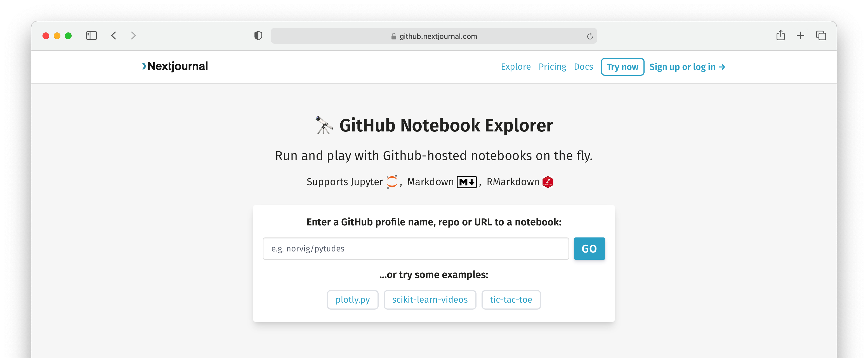Click the GitHub Notebook Explorer heading
The image size is (868, 358).
pyautogui.click(x=446, y=125)
